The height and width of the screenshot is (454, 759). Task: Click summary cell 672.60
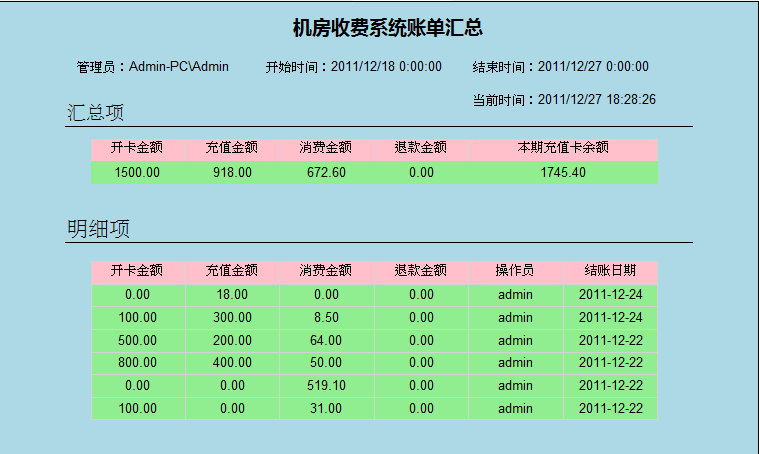tap(327, 172)
